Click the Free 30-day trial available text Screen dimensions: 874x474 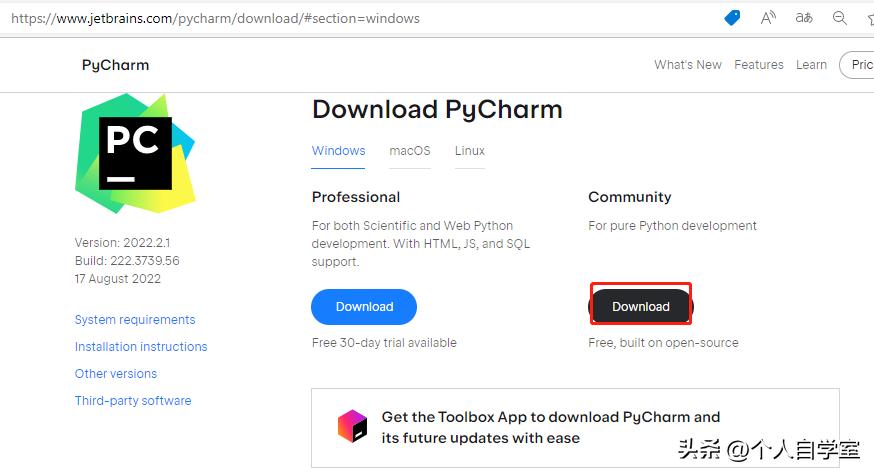click(x=384, y=342)
